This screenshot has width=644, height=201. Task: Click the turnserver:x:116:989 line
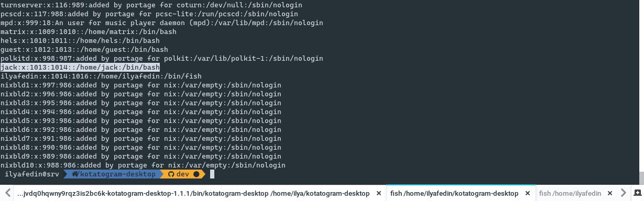click(x=151, y=5)
